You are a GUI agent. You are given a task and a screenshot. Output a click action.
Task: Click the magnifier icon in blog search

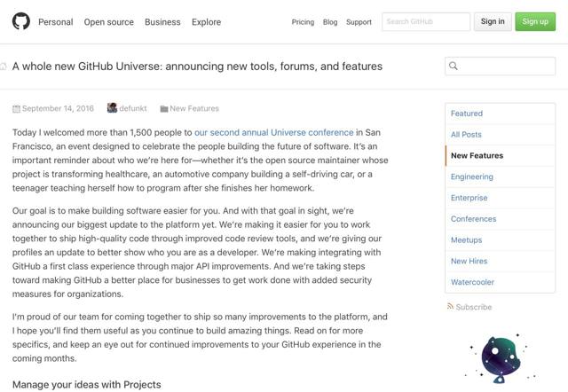click(454, 66)
